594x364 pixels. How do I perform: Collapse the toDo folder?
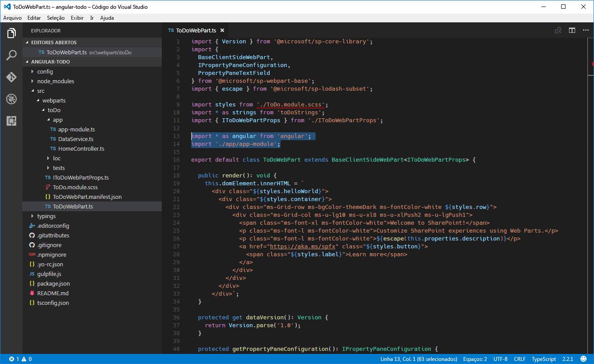(92, 110)
